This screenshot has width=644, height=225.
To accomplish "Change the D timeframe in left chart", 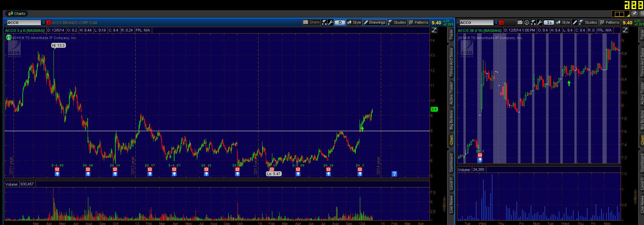I will click(340, 22).
